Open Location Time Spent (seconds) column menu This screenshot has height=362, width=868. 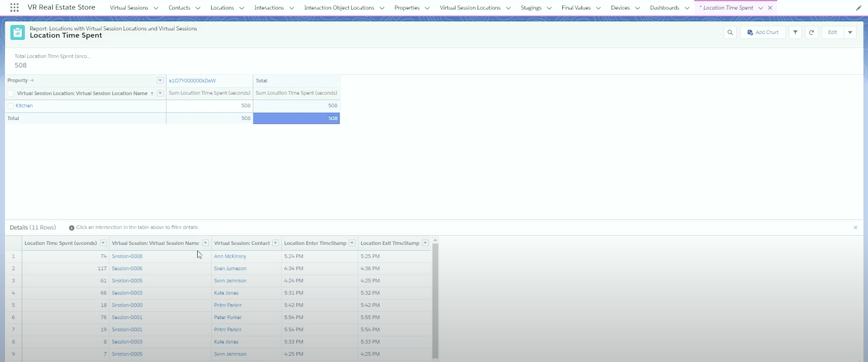(103, 243)
